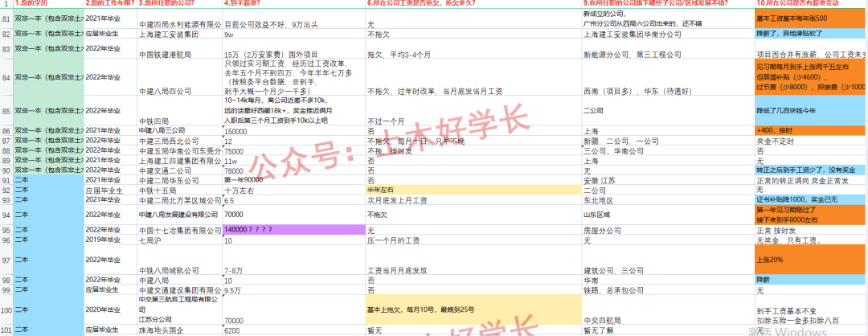Select the cell "房屋分公司"
The height and width of the screenshot is (336, 868).
pyautogui.click(x=668, y=229)
